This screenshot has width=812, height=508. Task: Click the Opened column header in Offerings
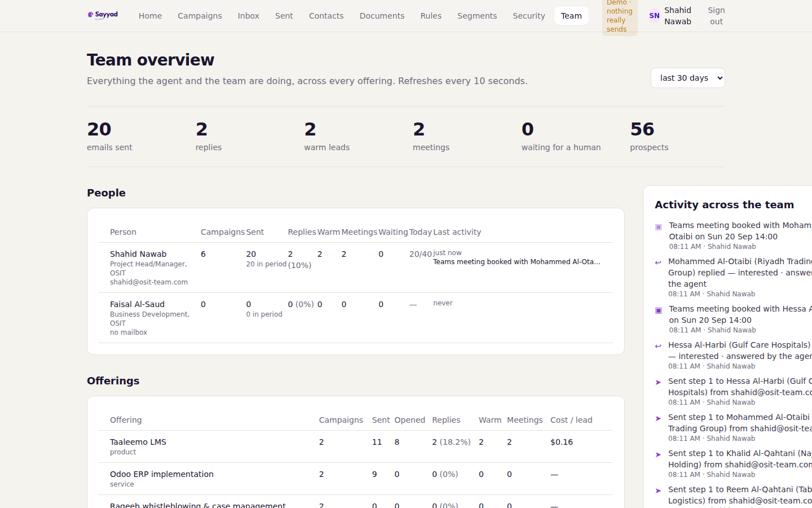tap(409, 420)
